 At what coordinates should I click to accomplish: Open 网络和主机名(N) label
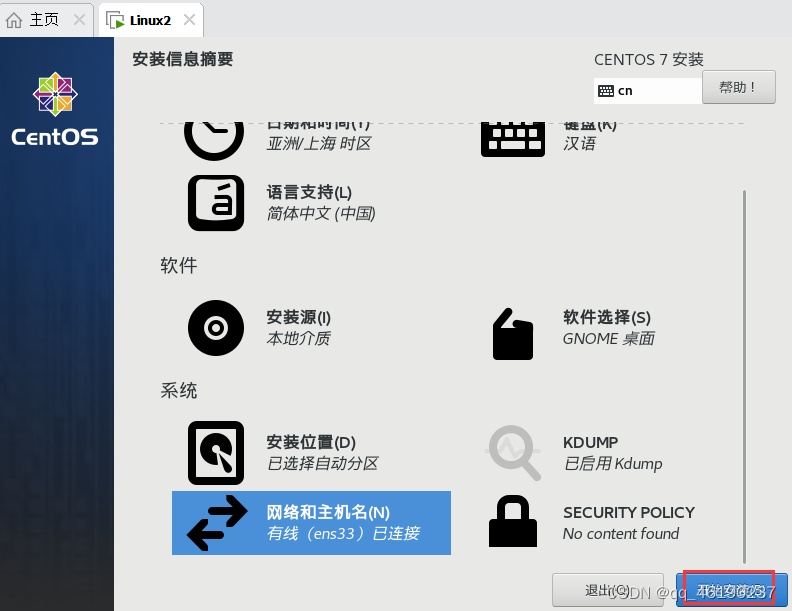[x=328, y=513]
